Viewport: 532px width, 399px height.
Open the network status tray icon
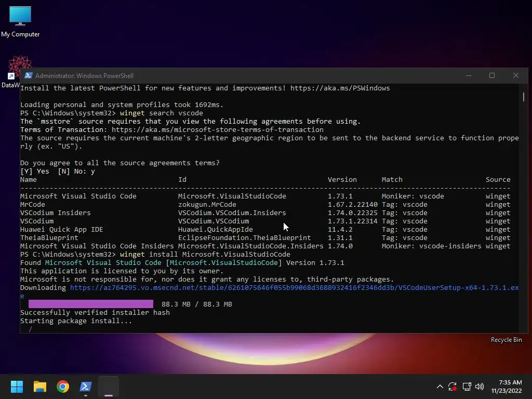pyautogui.click(x=467, y=387)
